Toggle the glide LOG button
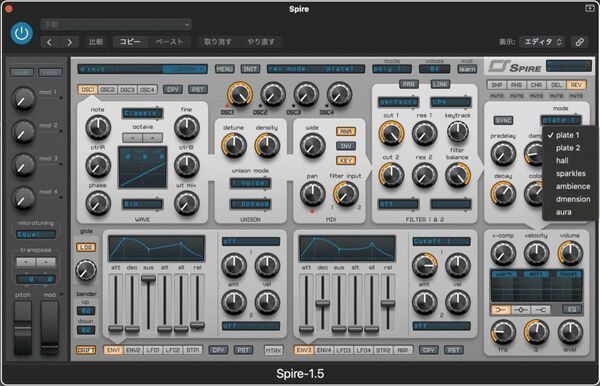 tap(86, 248)
